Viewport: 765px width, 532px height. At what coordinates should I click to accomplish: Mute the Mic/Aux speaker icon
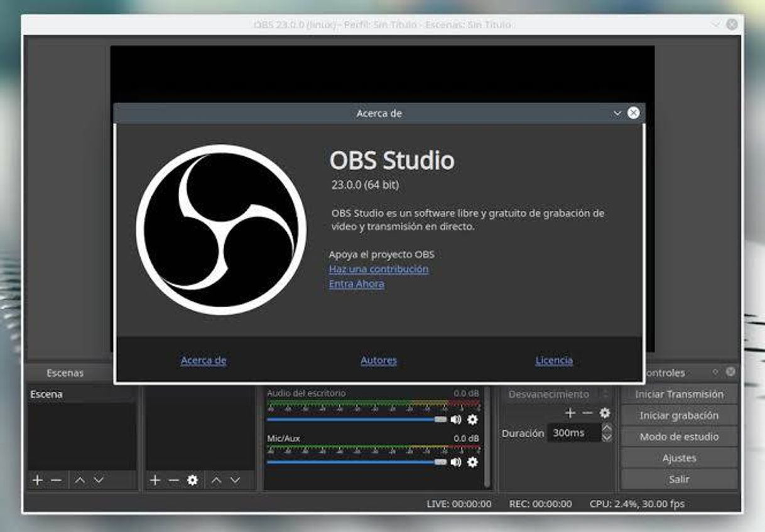coord(455,462)
